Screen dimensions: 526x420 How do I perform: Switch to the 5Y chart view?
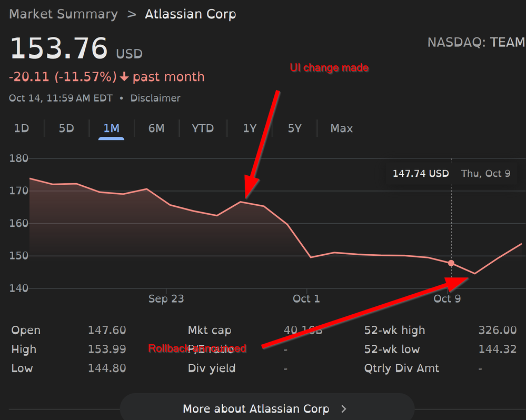tap(294, 128)
